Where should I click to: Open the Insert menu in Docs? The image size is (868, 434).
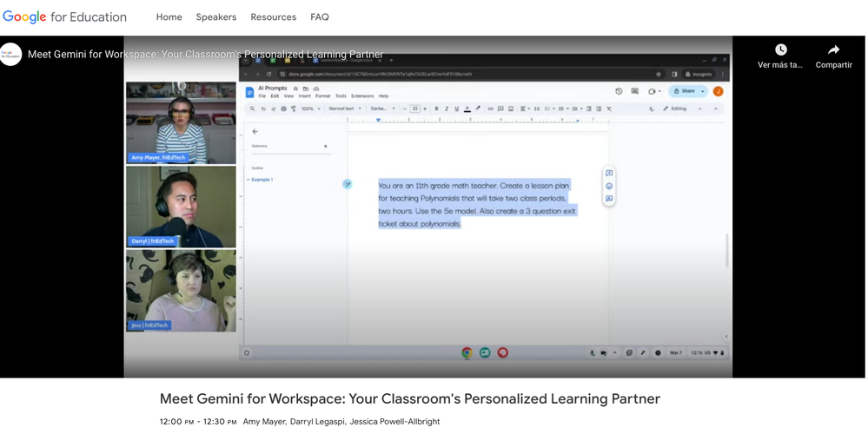pos(304,96)
